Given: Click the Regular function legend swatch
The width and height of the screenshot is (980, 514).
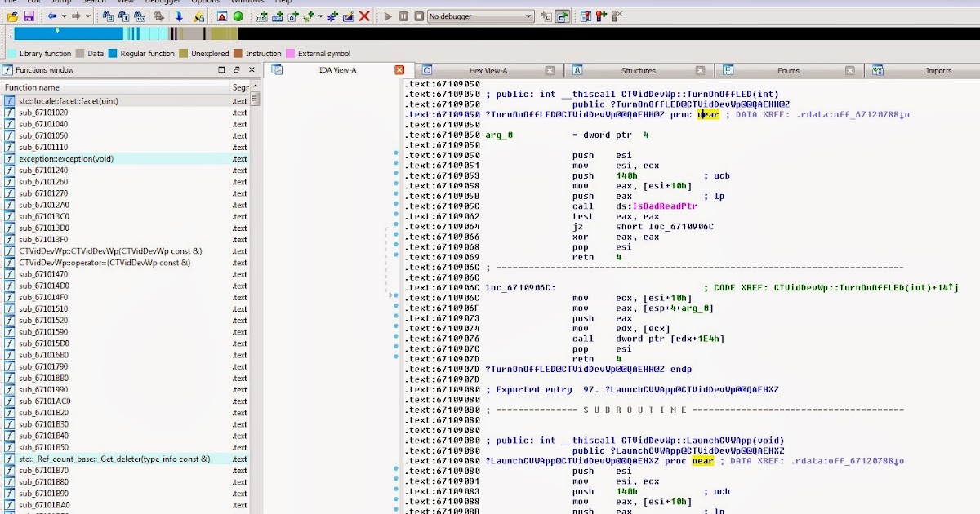Looking at the screenshot, I should (112, 54).
